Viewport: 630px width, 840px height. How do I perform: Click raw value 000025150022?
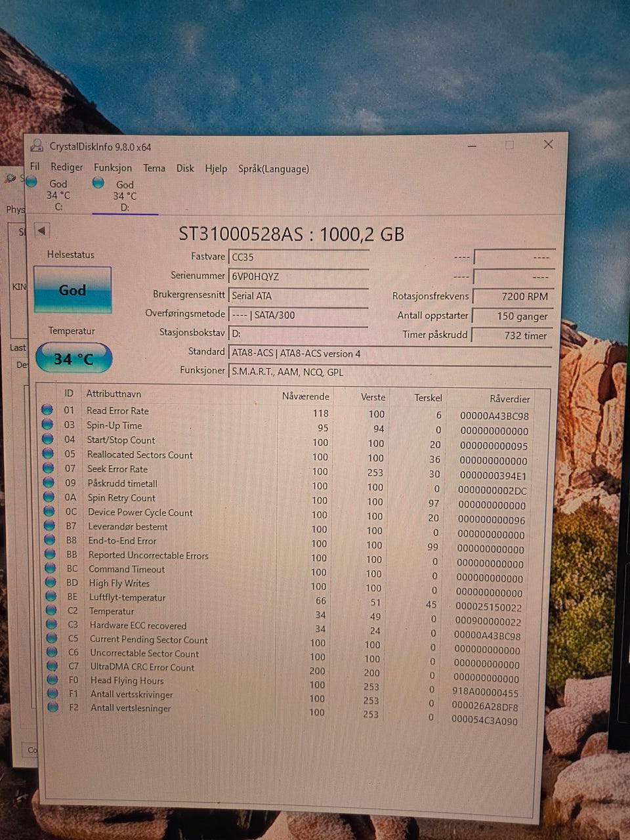click(488, 607)
